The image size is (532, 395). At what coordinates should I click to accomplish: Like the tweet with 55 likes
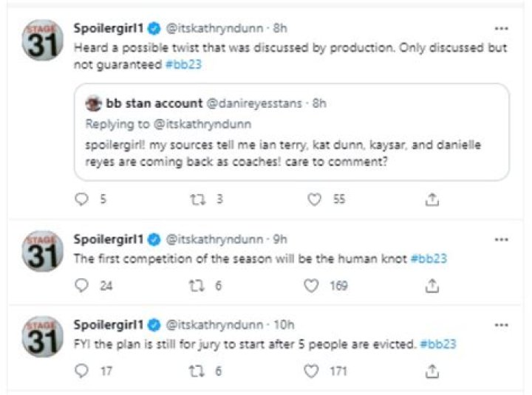click(x=314, y=199)
